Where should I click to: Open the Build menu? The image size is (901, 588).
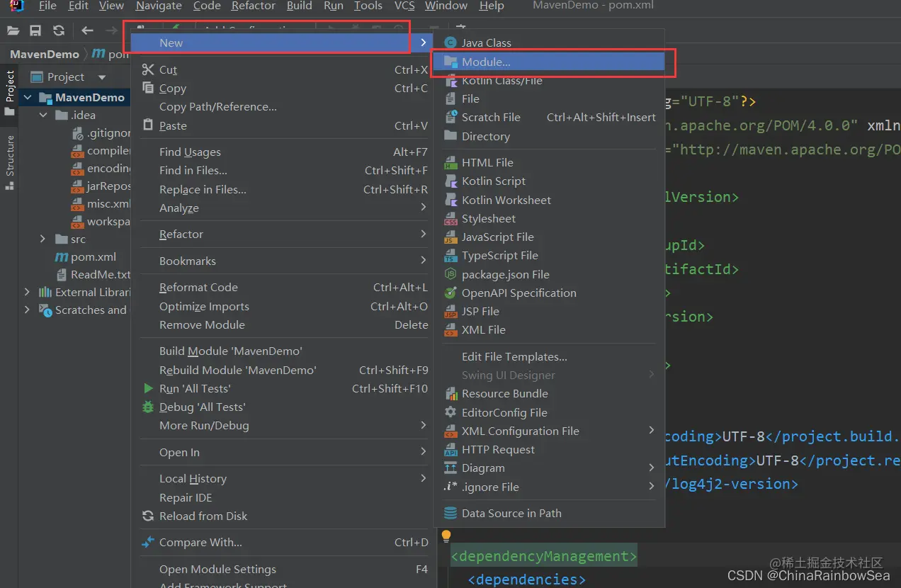pos(299,6)
